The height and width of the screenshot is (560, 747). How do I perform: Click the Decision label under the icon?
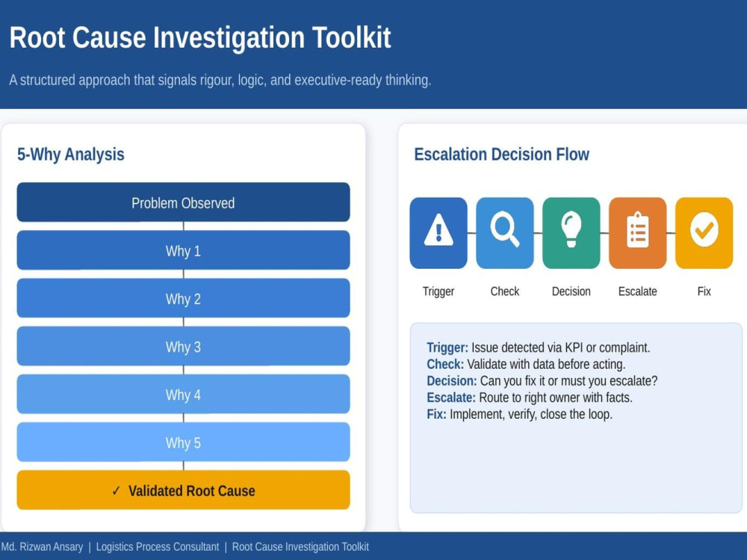pos(571,291)
